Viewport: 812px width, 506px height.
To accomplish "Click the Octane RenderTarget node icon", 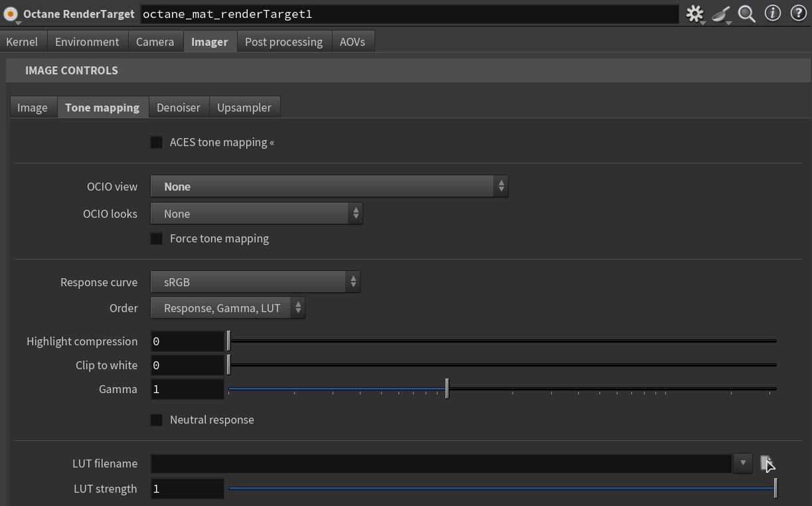I will pyautogui.click(x=11, y=14).
